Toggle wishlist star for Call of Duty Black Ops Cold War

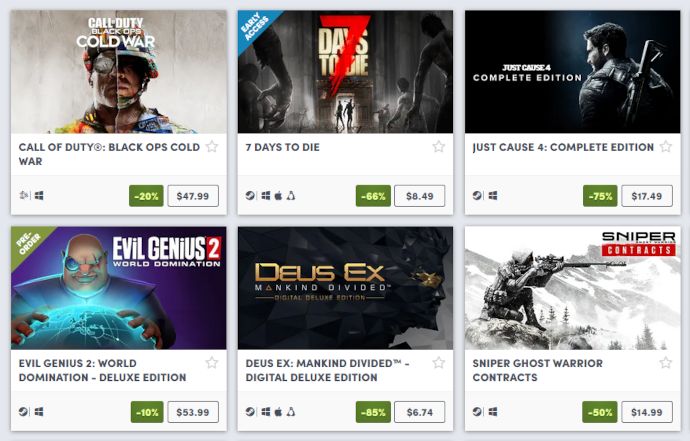[212, 147]
